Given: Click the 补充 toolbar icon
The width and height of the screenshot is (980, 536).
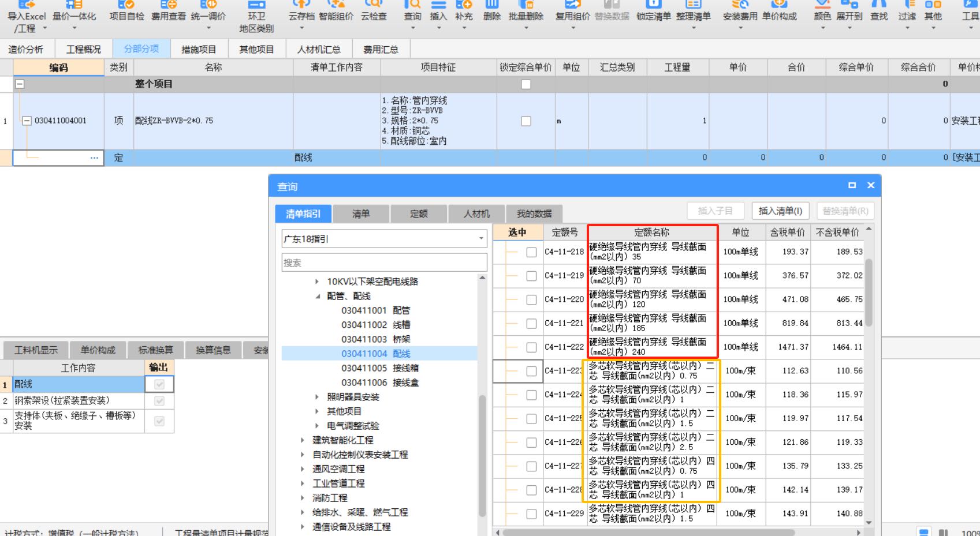Looking at the screenshot, I should (x=464, y=14).
